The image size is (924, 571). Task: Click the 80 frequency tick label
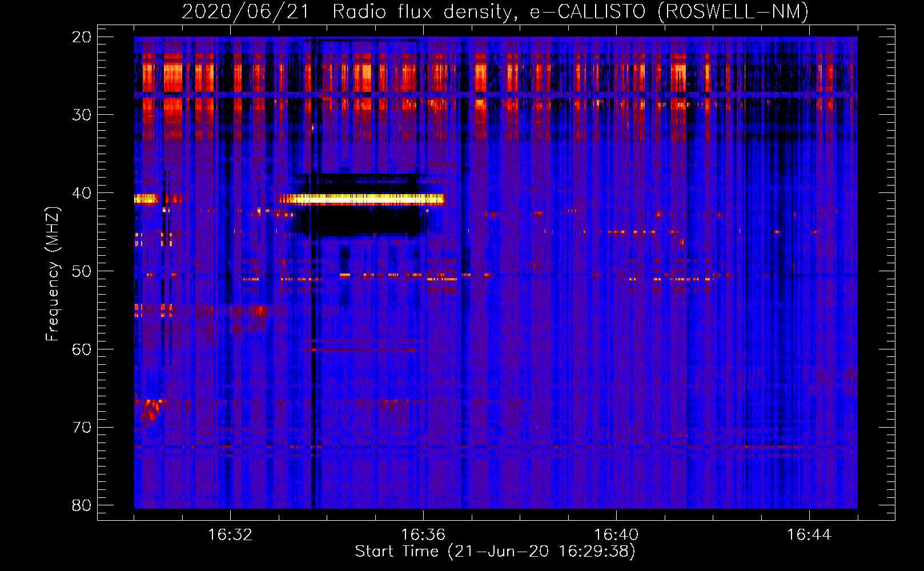tap(82, 505)
